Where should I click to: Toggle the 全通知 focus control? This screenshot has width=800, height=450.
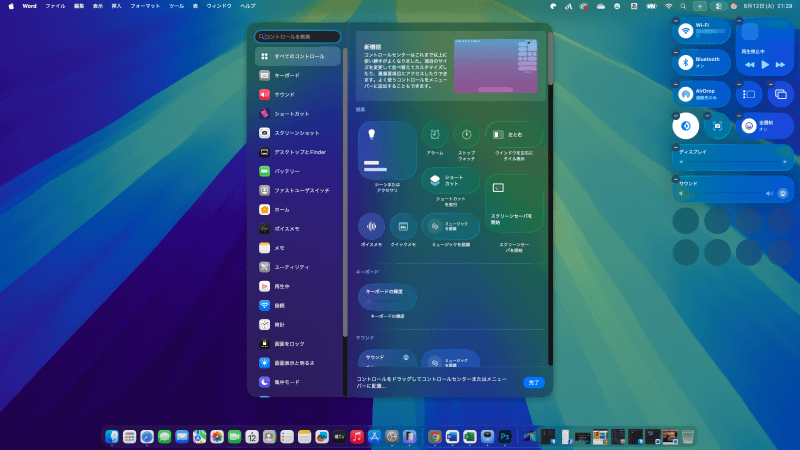click(765, 126)
